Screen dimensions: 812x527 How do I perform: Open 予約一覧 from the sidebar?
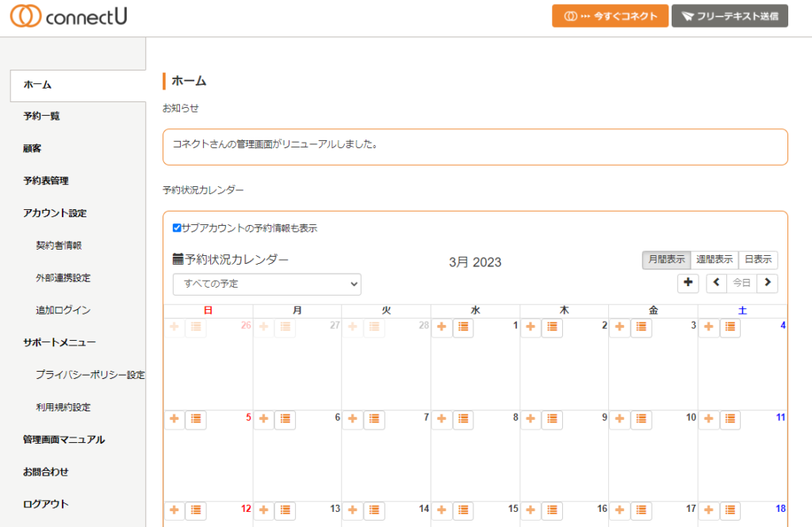(x=41, y=116)
